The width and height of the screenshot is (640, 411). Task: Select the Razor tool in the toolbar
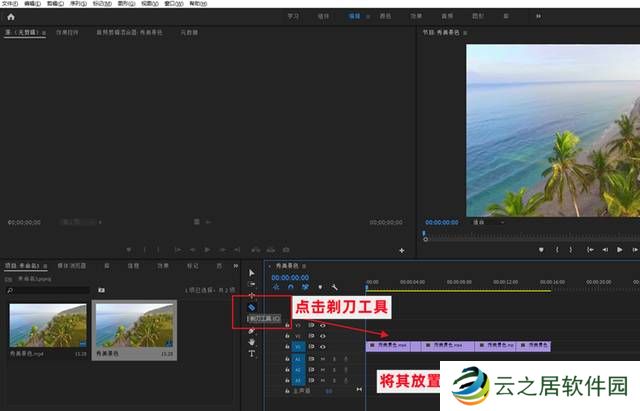pos(252,308)
